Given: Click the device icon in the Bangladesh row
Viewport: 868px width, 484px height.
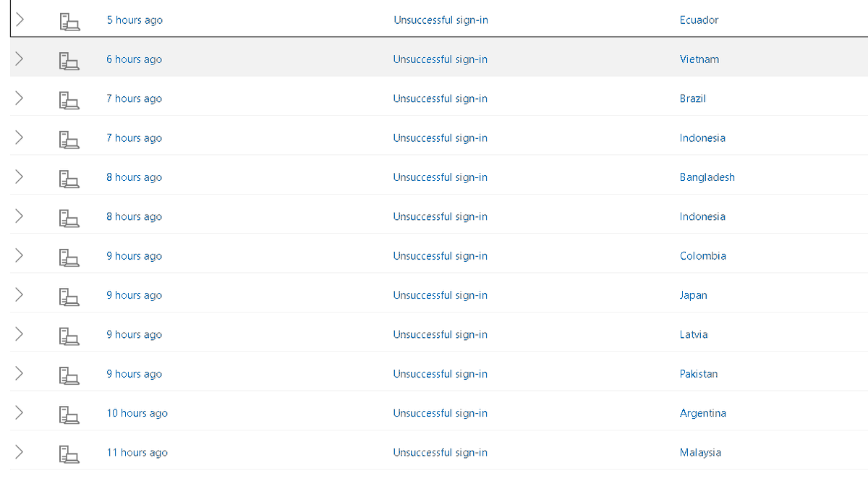Looking at the screenshot, I should [x=69, y=179].
